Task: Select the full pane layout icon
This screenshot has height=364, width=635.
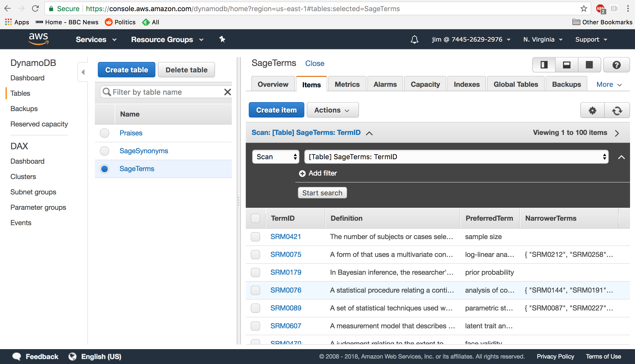Action: point(589,65)
